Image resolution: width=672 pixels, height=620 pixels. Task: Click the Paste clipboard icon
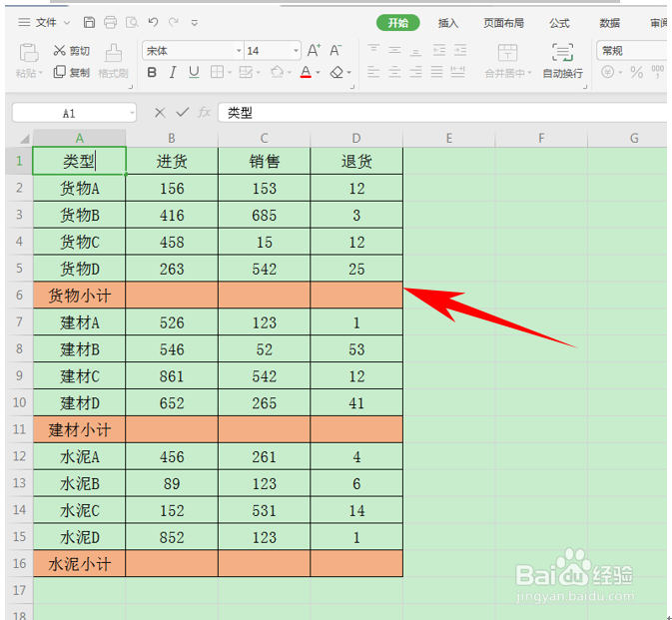coord(29,53)
